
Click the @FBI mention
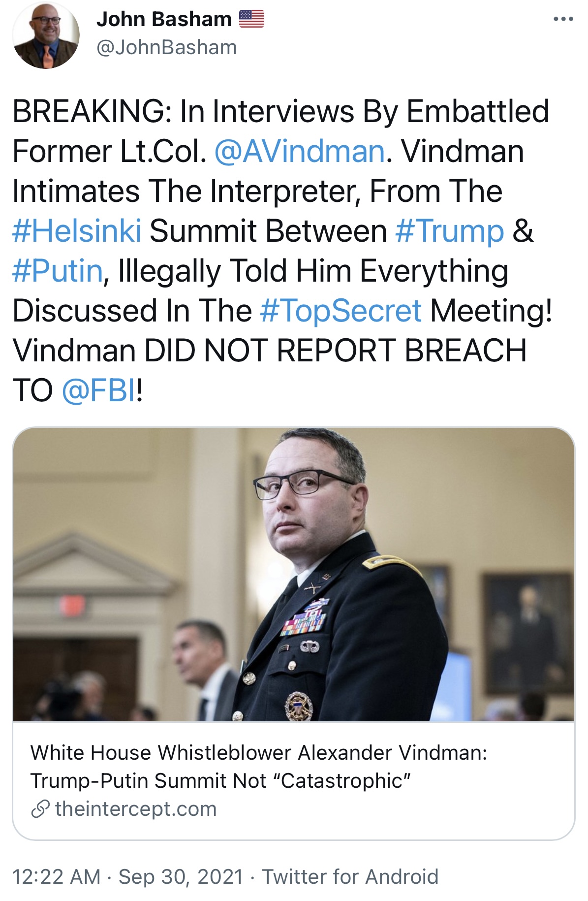pyautogui.click(x=98, y=390)
